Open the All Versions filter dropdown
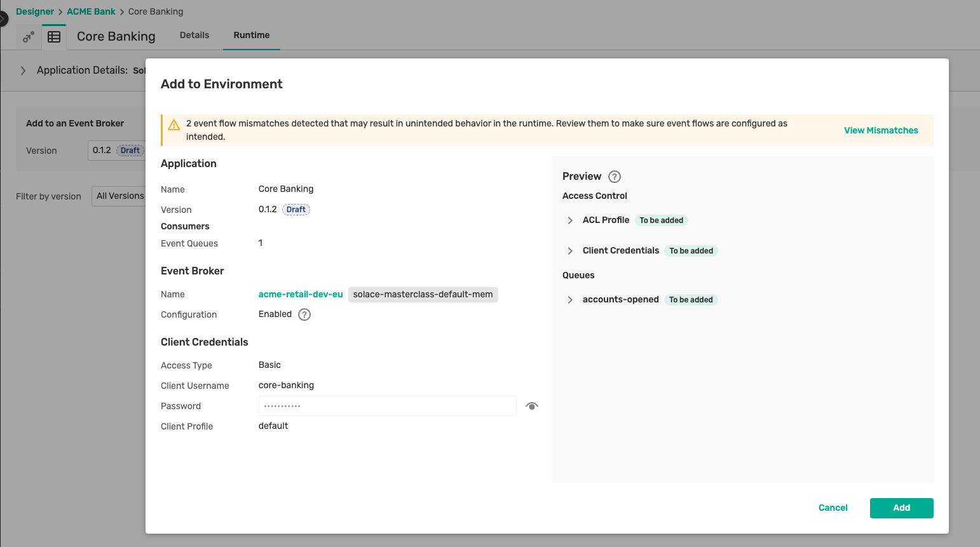980x547 pixels. click(125, 196)
